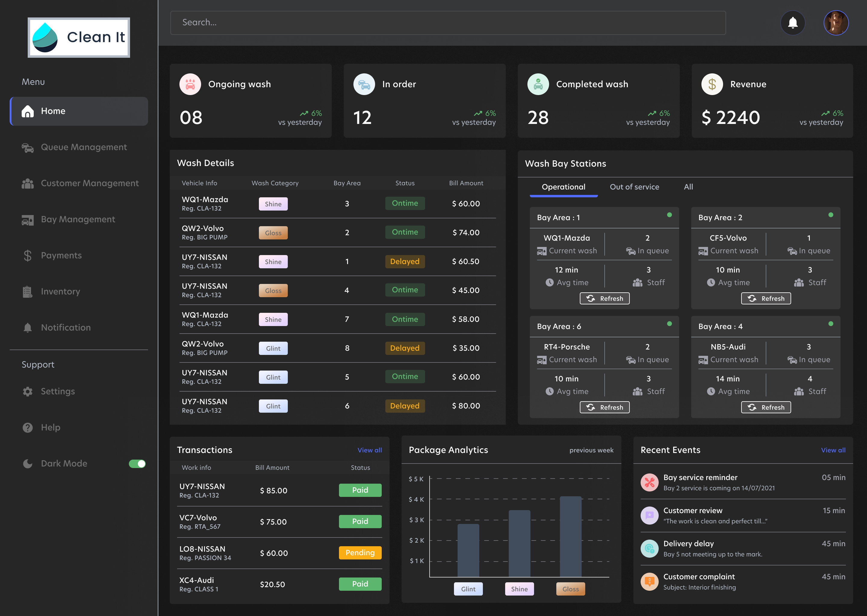
Task: Refresh Bay Area 4 stats
Action: (x=766, y=407)
